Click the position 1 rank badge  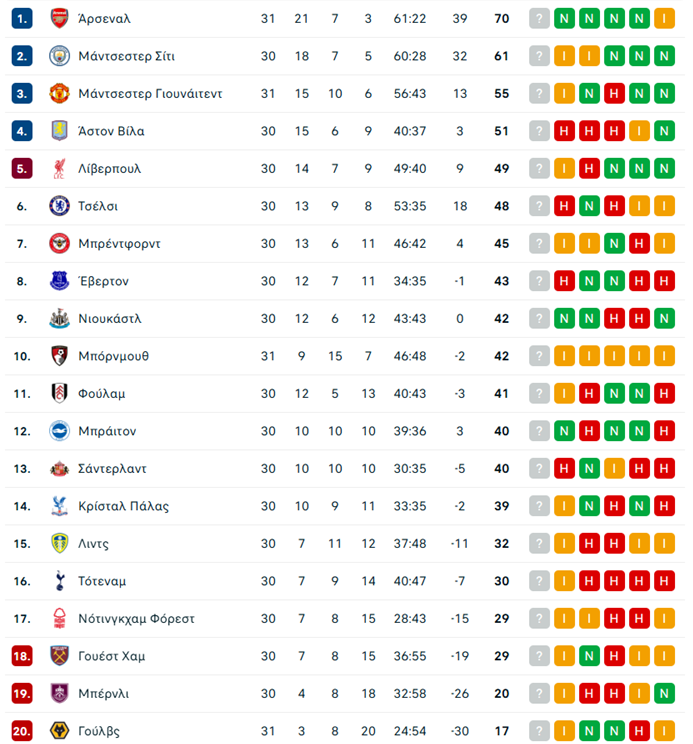point(23,19)
